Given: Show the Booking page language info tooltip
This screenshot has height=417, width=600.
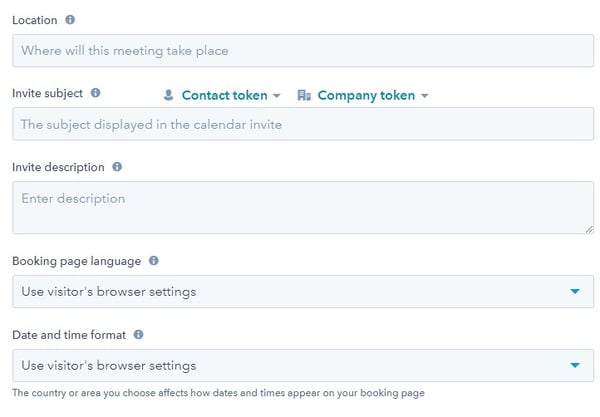Looking at the screenshot, I should 154,260.
